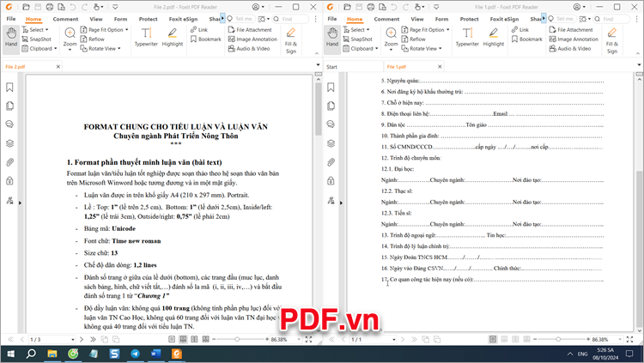Screen dimensions: 644x363
Task: Open Foxit eSign tab in File 2 window
Action: pyautogui.click(x=183, y=19)
